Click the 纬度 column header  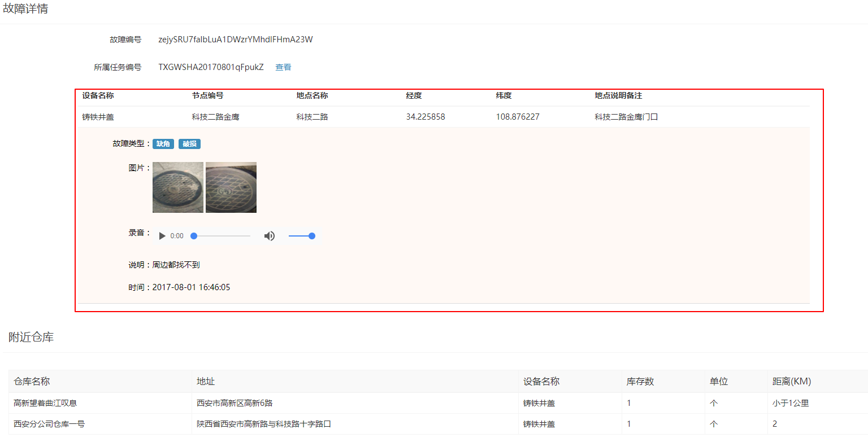(x=504, y=96)
